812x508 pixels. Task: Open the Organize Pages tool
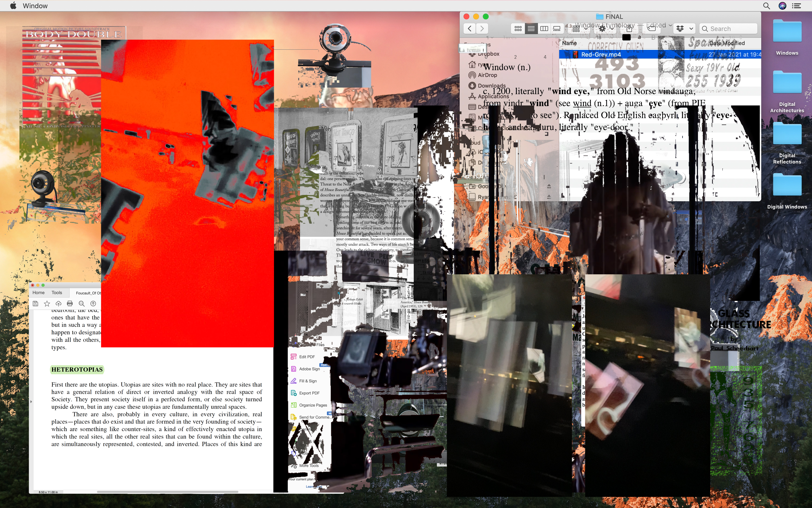pos(309,405)
